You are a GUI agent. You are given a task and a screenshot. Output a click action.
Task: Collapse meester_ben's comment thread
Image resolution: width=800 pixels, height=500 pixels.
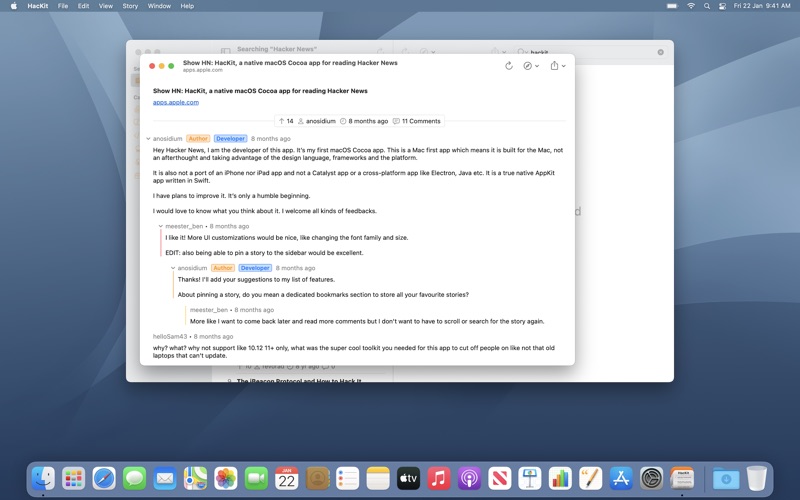[160, 226]
